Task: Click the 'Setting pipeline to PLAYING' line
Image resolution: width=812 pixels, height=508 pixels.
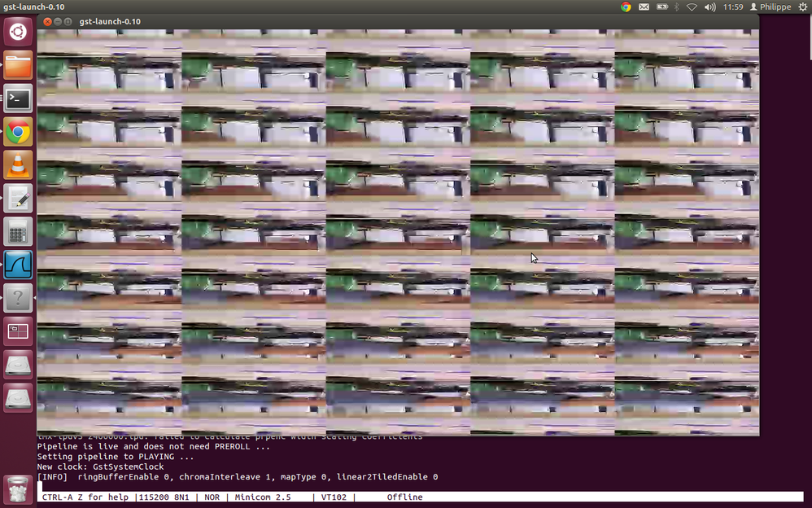Action: tap(115, 457)
